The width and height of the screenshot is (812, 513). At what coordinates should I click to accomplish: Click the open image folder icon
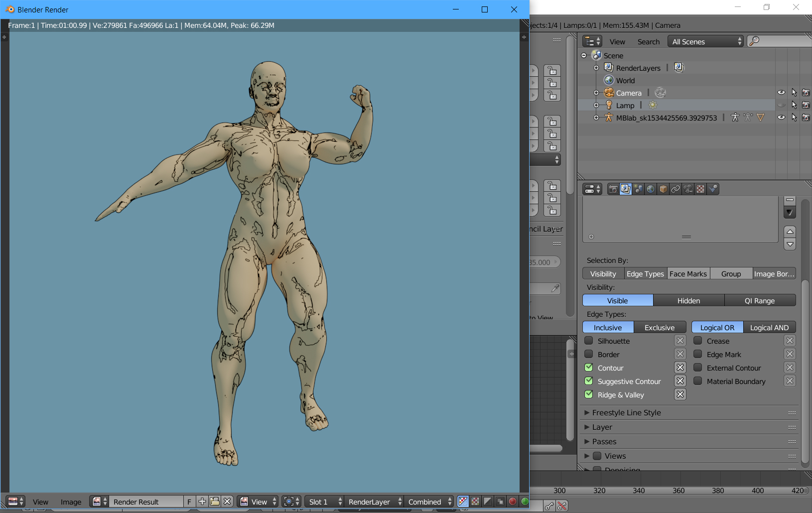point(215,502)
